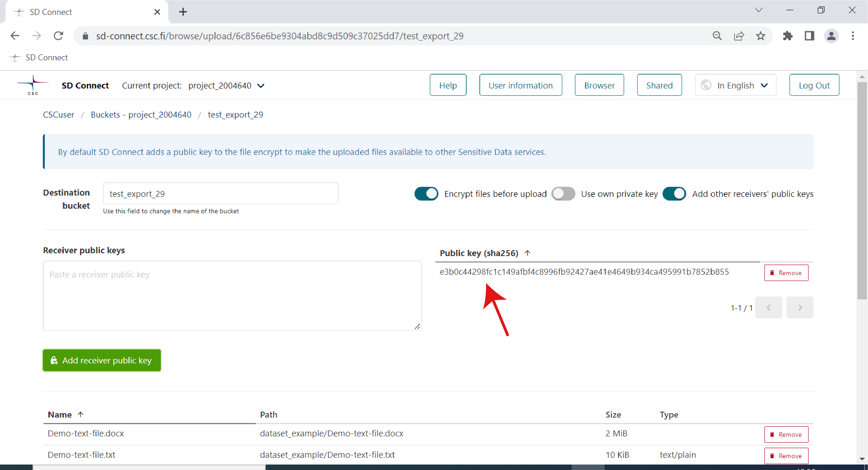Open the Shared section
This screenshot has width=868, height=470.
pos(659,85)
